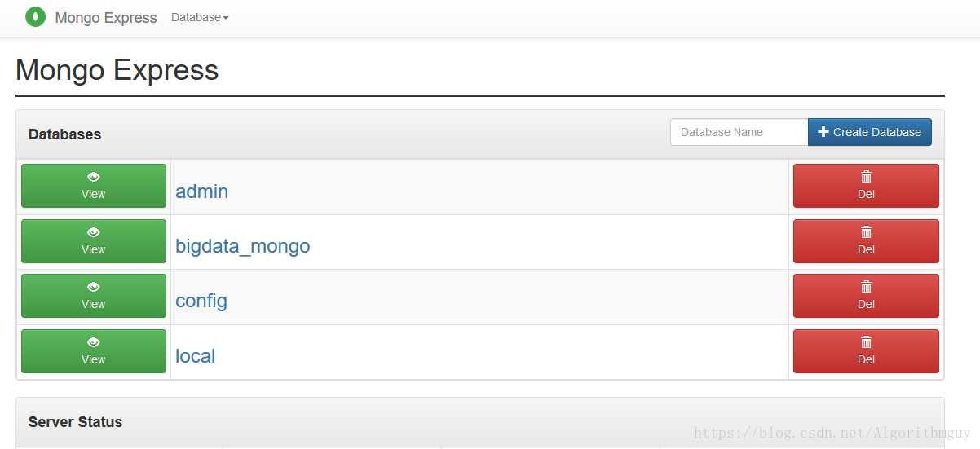Viewport: 980px width, 449px height.
Task: Click trash icon in bigdata_mongo row
Action: [x=866, y=232]
